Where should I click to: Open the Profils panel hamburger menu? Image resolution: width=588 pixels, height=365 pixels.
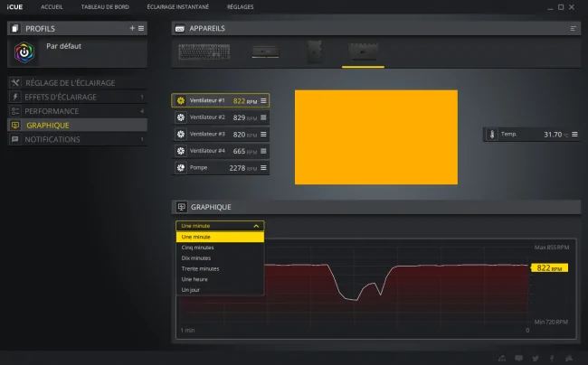pyautogui.click(x=141, y=28)
